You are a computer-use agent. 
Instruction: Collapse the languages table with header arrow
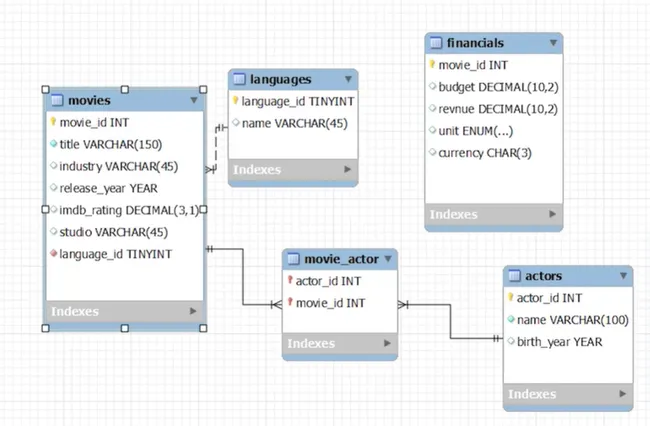click(348, 79)
